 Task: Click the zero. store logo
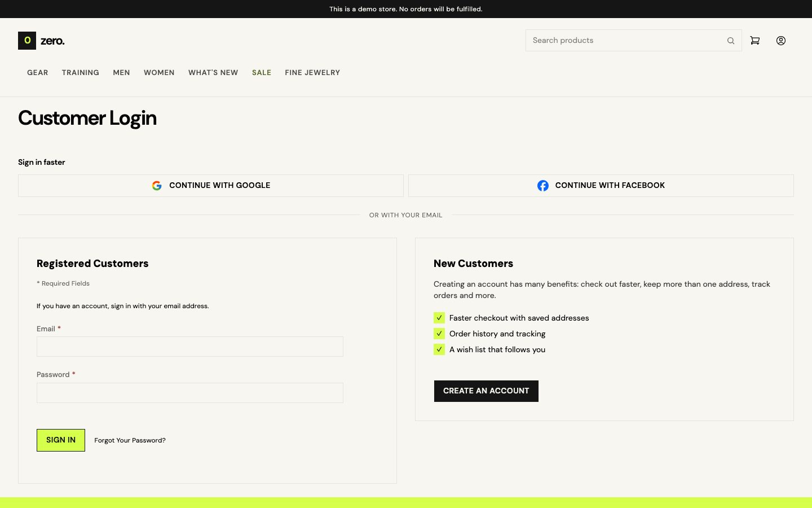tap(41, 41)
